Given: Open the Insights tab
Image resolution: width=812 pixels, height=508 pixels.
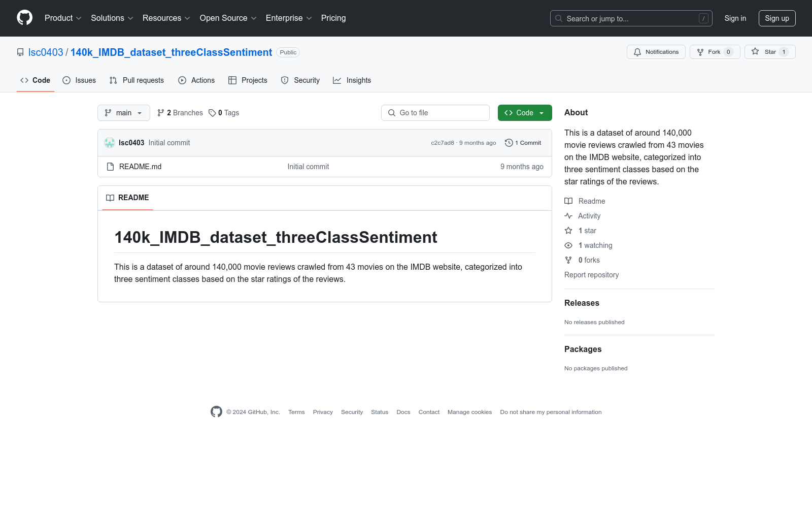Looking at the screenshot, I should pos(352,80).
